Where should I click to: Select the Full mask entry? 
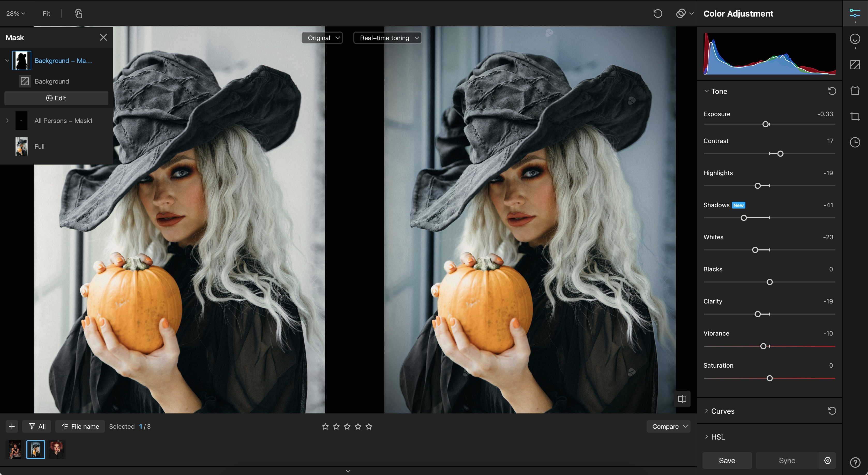point(39,146)
